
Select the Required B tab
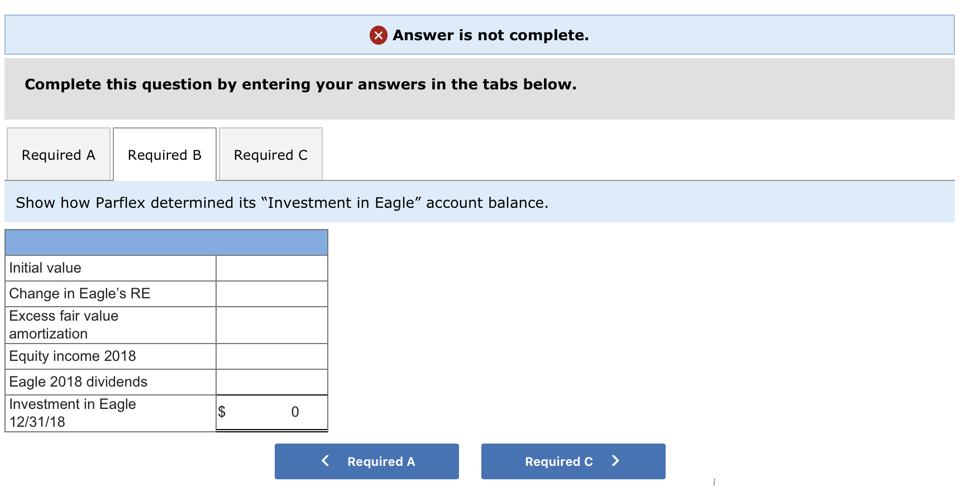coord(165,154)
